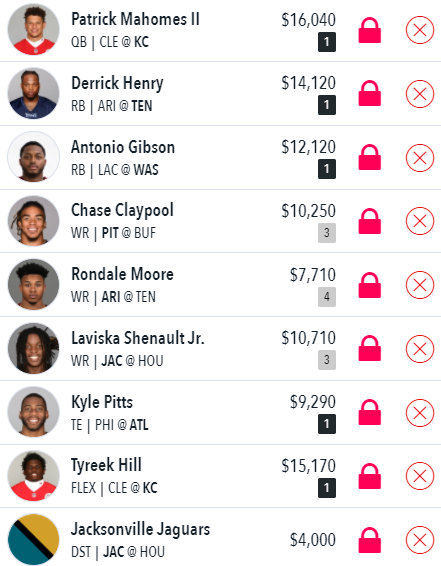Click Laviska Shenault Jr.'s lock icon

[370, 348]
